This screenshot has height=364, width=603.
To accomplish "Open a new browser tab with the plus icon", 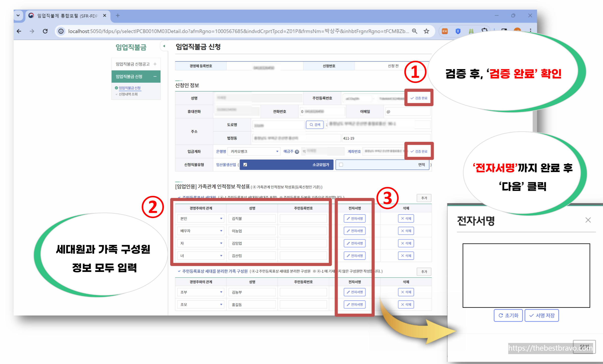I will [x=118, y=16].
